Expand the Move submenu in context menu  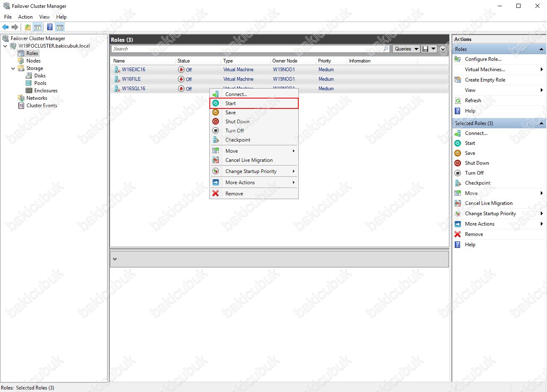[x=294, y=151]
